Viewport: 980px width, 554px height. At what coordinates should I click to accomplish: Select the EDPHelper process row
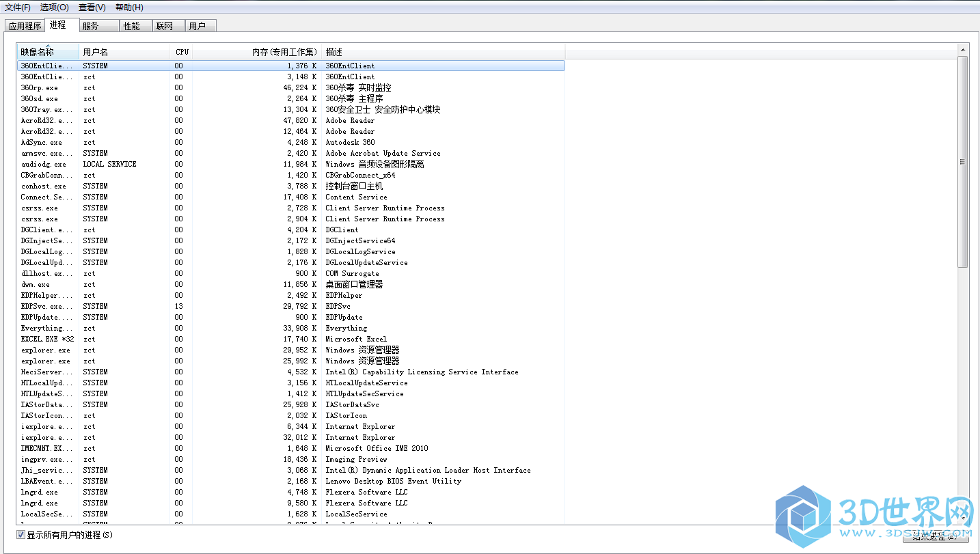click(x=291, y=295)
